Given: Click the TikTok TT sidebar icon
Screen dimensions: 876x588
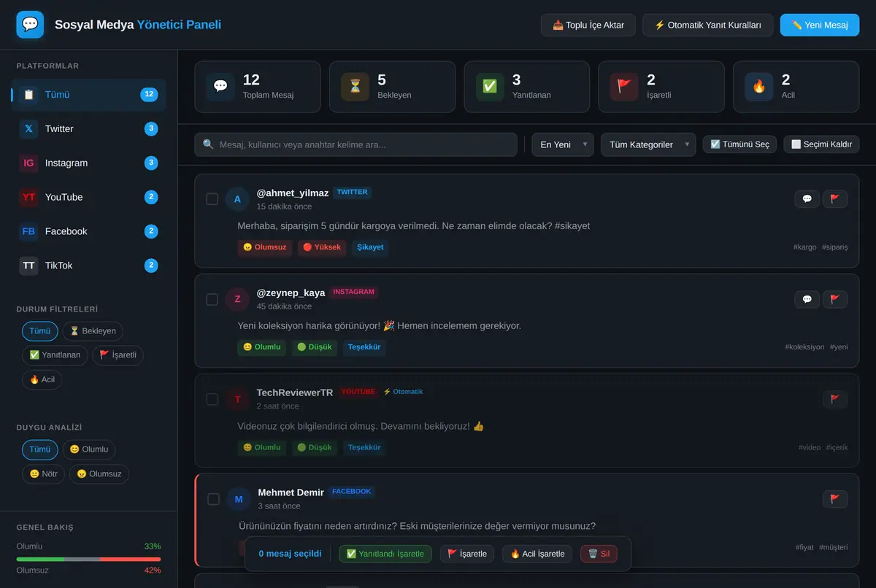Looking at the screenshot, I should (x=28, y=266).
